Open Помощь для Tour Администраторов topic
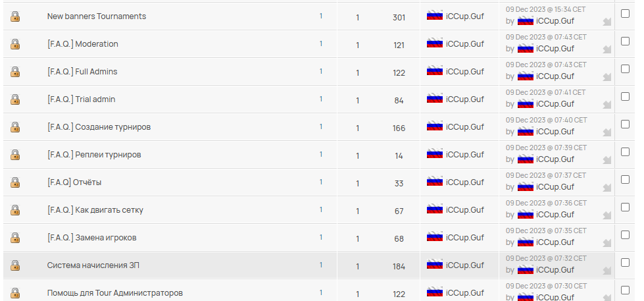Image resolution: width=644 pixels, height=301 pixels. click(x=115, y=293)
